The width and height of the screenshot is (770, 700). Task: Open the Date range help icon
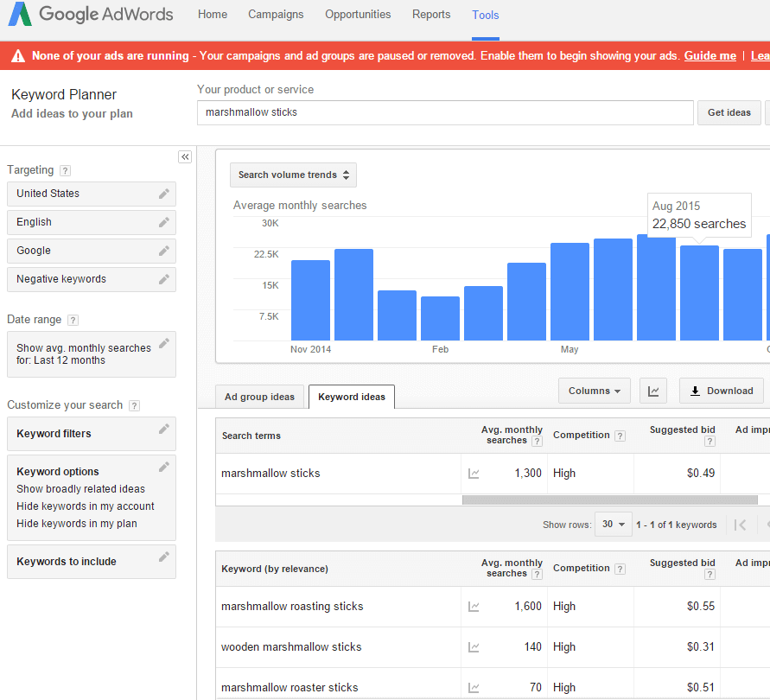pyautogui.click(x=73, y=321)
